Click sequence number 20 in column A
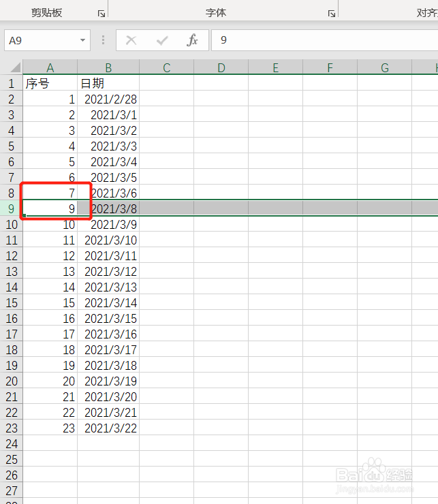 [x=50, y=381]
